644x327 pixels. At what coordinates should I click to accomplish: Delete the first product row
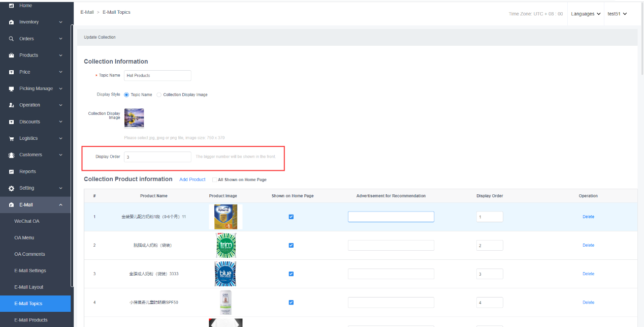tap(588, 217)
